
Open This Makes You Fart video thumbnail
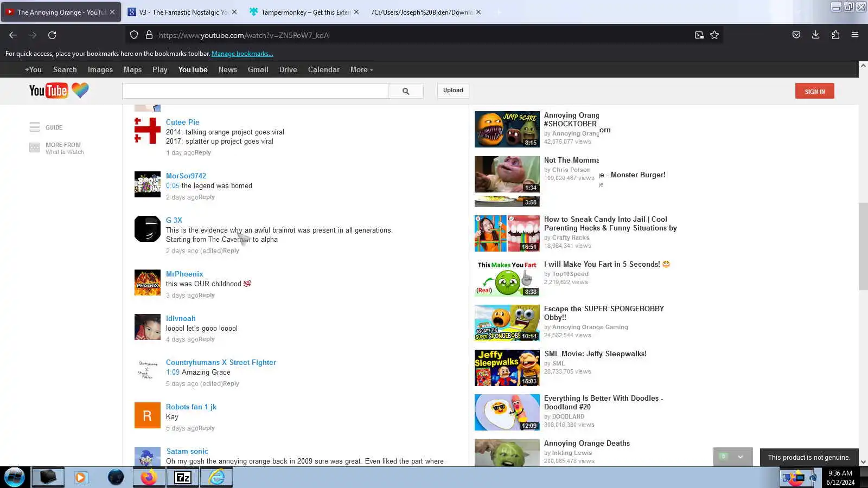(507, 278)
